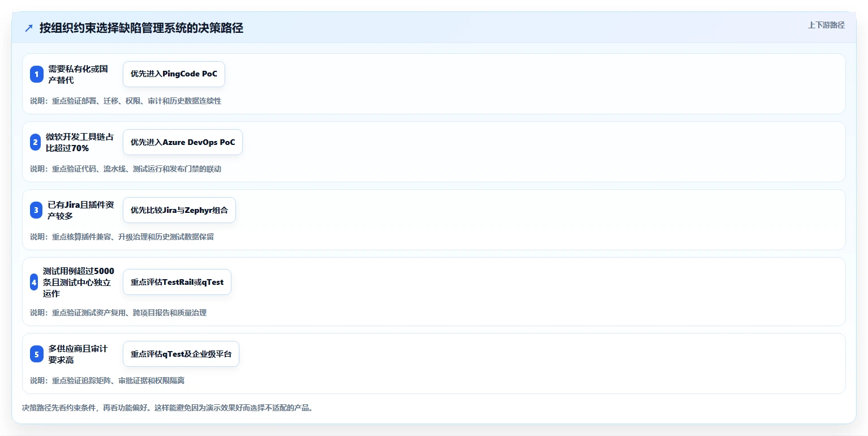This screenshot has height=436, width=868.
Task: Click the step 3 number badge
Action: (x=37, y=210)
